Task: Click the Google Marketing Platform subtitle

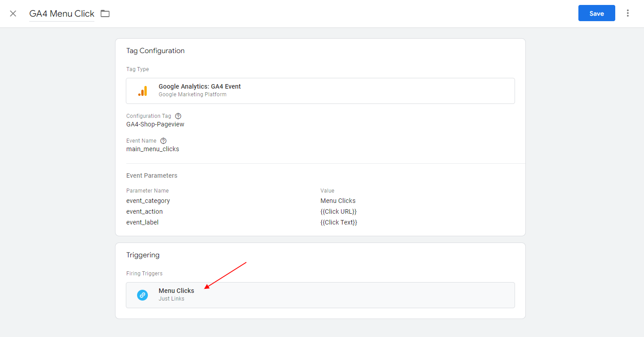Action: point(192,94)
